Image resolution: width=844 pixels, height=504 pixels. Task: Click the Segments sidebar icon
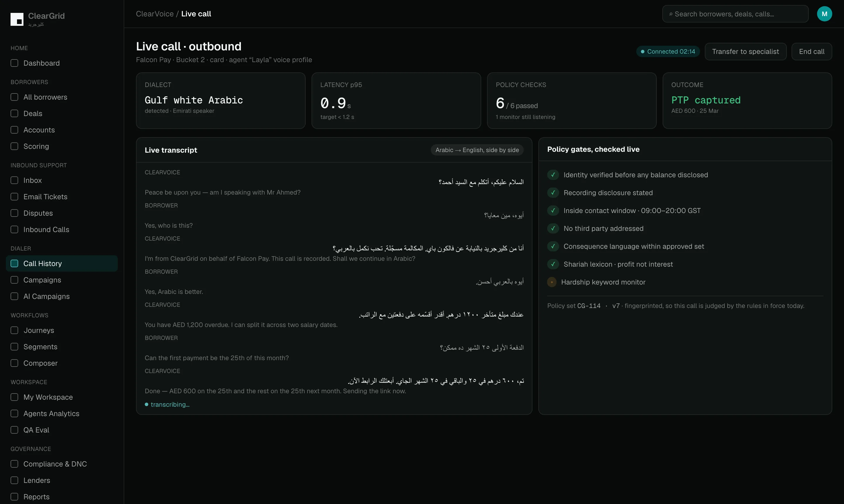[14, 347]
